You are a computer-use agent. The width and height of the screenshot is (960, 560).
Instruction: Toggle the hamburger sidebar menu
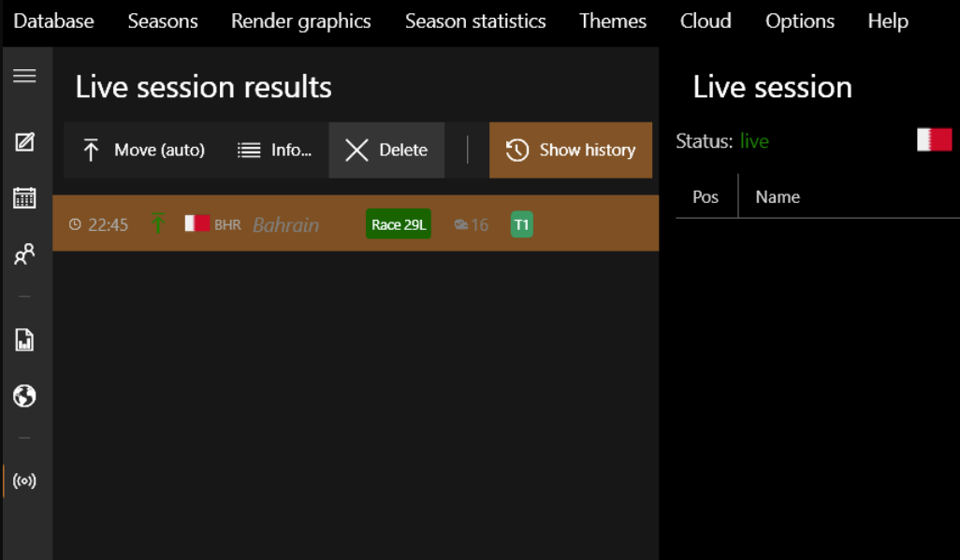pyautogui.click(x=24, y=76)
